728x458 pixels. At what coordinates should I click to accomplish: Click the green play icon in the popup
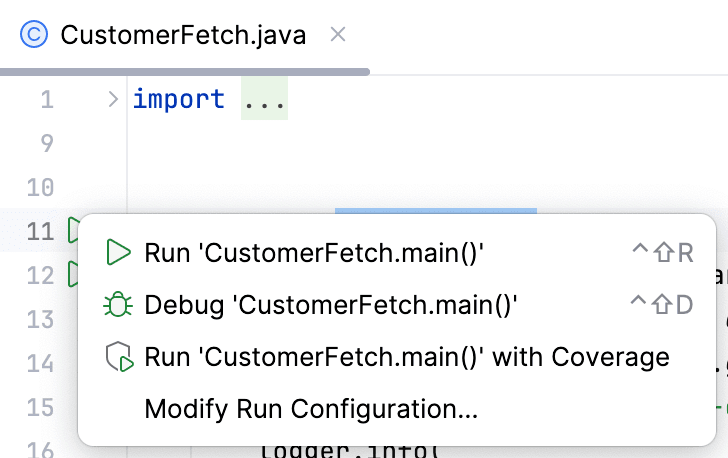119,253
